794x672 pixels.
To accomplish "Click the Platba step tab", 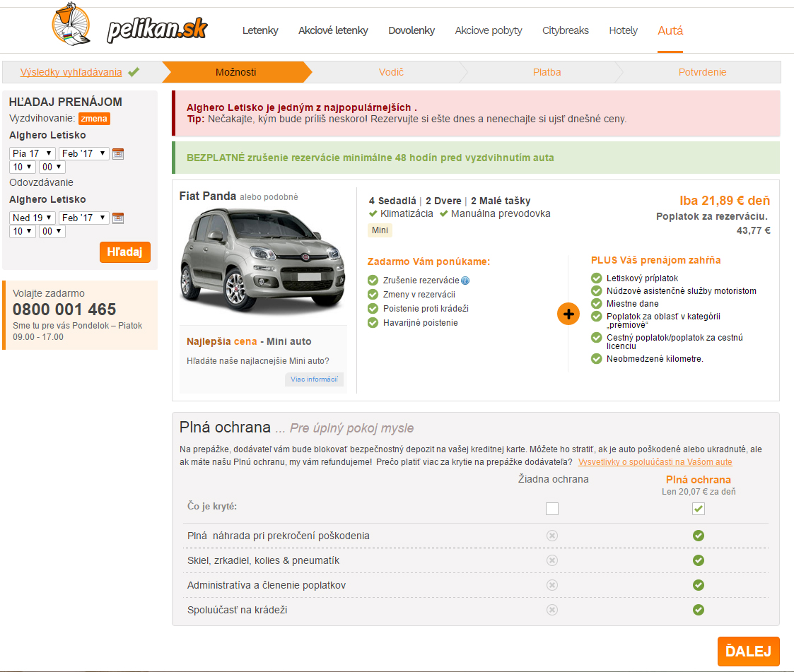I will (547, 72).
